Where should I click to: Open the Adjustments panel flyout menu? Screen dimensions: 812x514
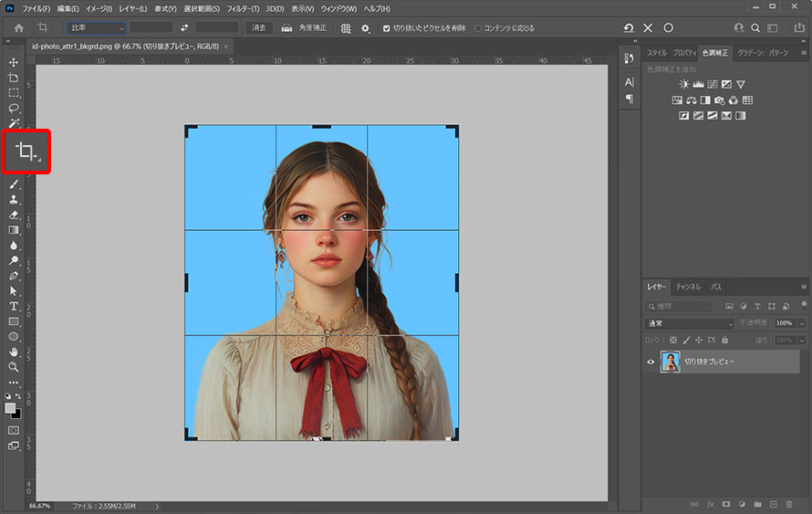[804, 53]
